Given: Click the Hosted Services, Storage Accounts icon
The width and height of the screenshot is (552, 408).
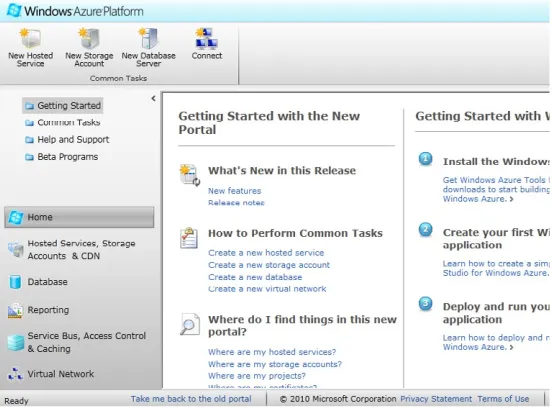Looking at the screenshot, I should coord(15,250).
